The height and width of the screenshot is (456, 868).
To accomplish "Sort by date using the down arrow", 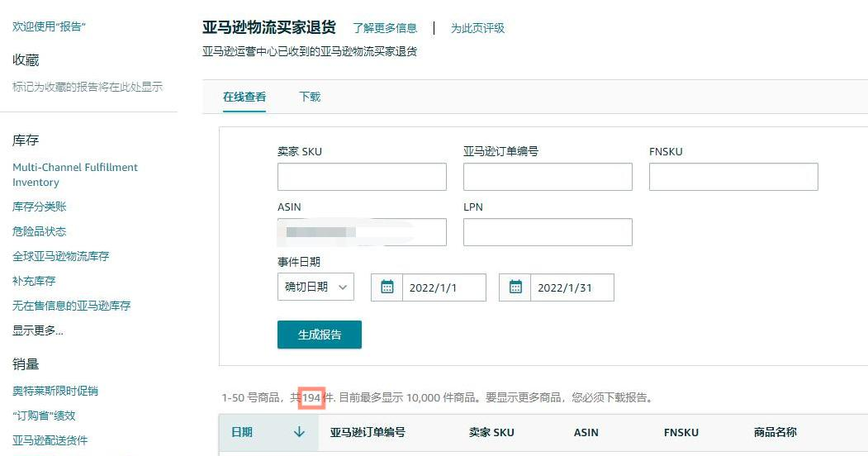I will point(299,432).
